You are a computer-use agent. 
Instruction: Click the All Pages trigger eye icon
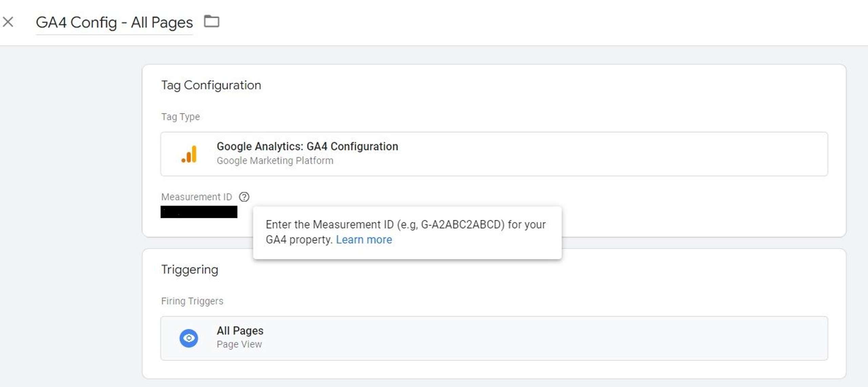point(189,338)
